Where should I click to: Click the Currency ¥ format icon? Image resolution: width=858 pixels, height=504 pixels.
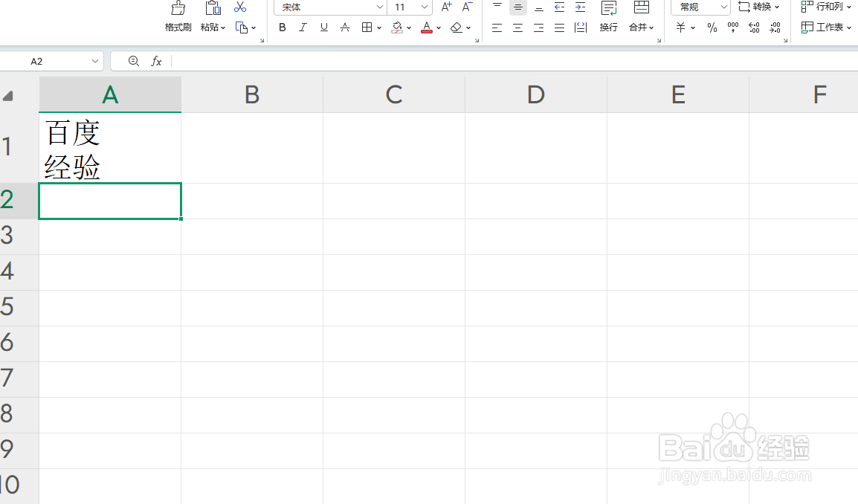681,28
